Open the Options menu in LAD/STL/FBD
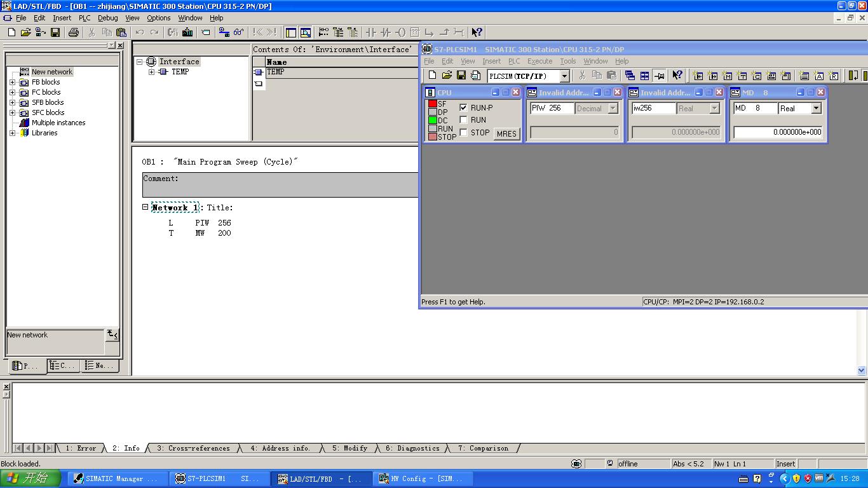Viewport: 868px width, 488px height. tap(158, 18)
